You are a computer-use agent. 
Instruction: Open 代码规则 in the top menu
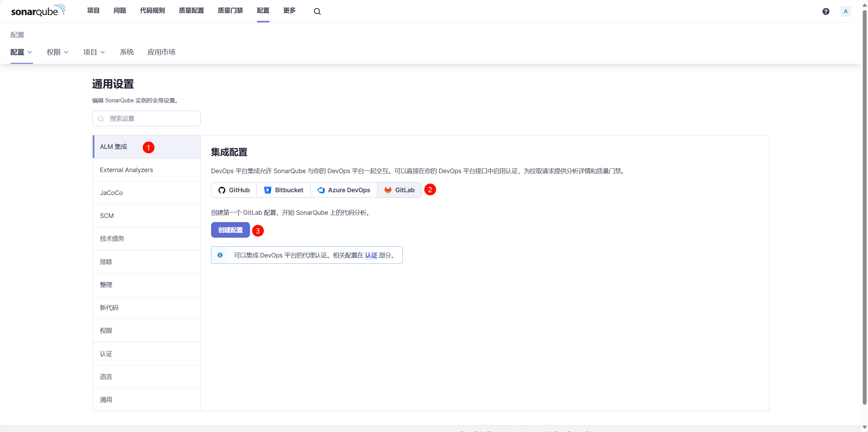(x=152, y=10)
